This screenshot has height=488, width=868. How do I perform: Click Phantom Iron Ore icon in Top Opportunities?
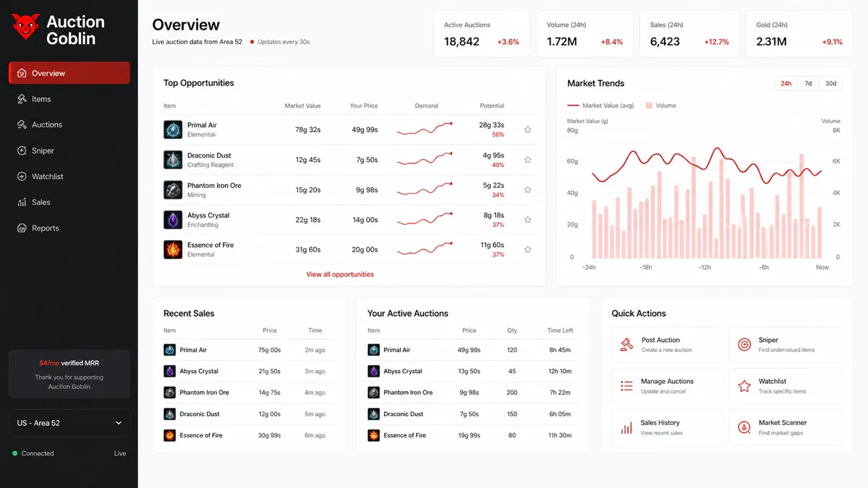tap(173, 189)
